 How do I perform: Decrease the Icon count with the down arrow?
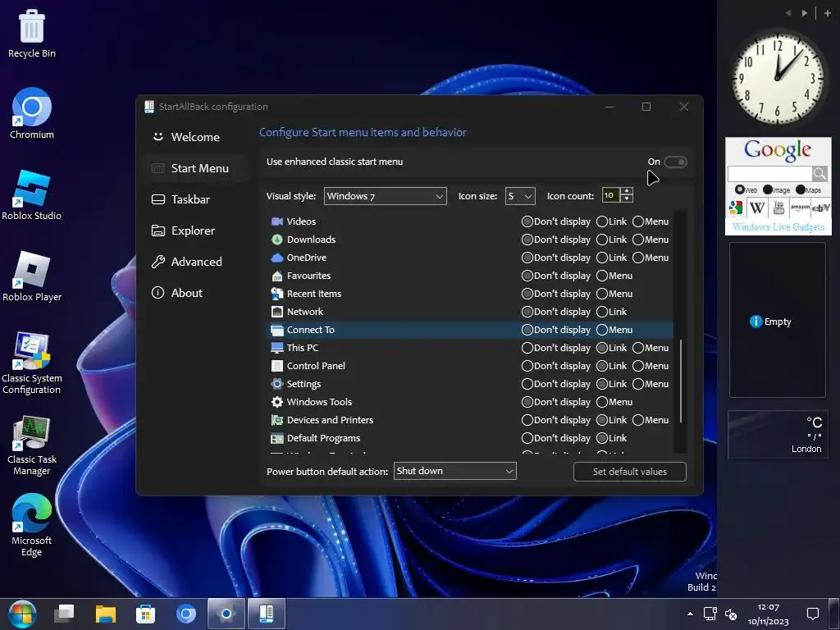click(x=627, y=199)
